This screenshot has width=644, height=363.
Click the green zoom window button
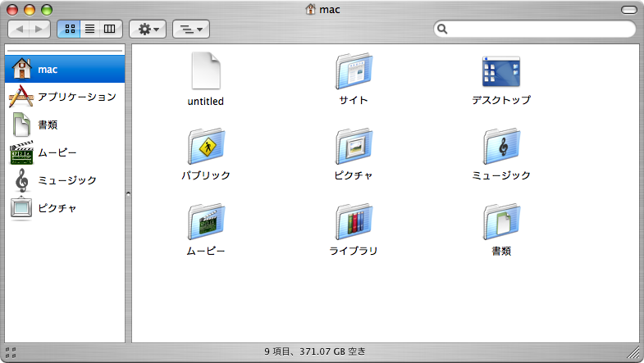click(x=47, y=10)
